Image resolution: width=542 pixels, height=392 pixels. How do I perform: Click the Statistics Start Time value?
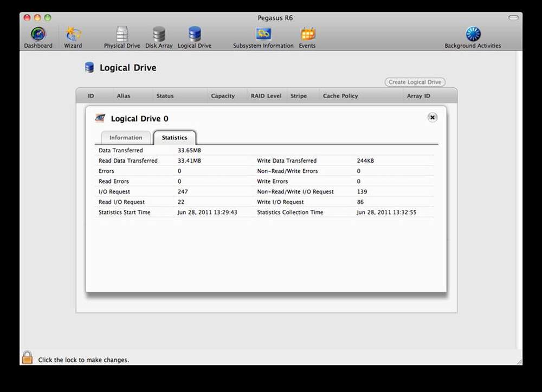208,213
